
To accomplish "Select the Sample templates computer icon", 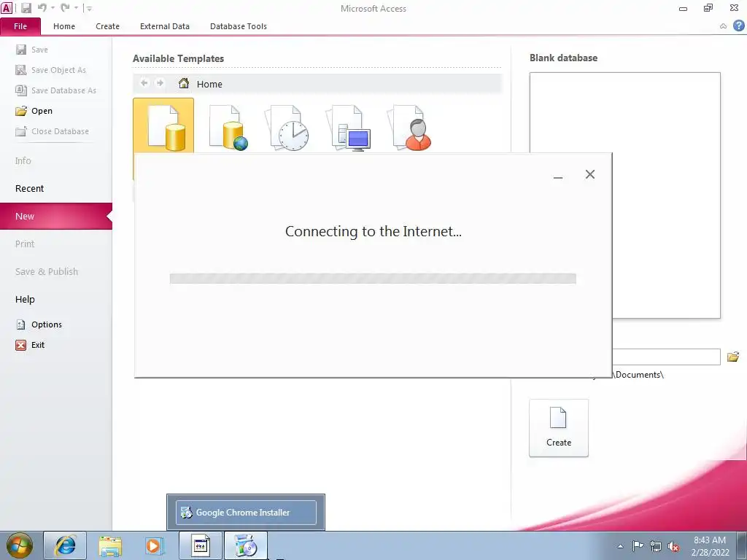I will click(x=348, y=128).
